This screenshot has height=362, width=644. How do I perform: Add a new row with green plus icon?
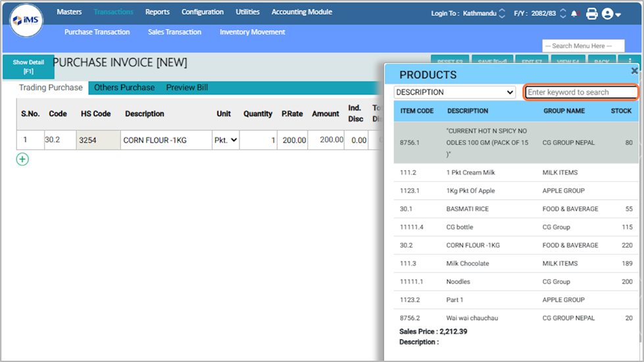click(x=22, y=159)
